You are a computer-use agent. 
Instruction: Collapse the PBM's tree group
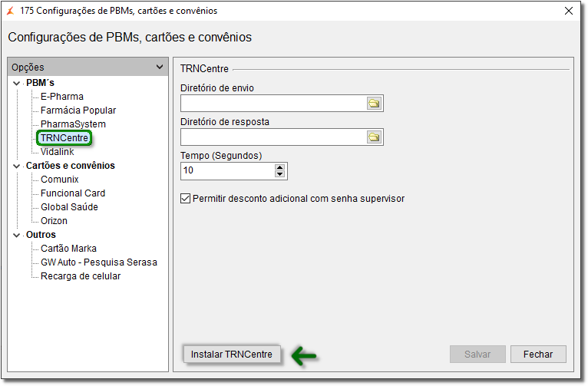click(x=17, y=83)
